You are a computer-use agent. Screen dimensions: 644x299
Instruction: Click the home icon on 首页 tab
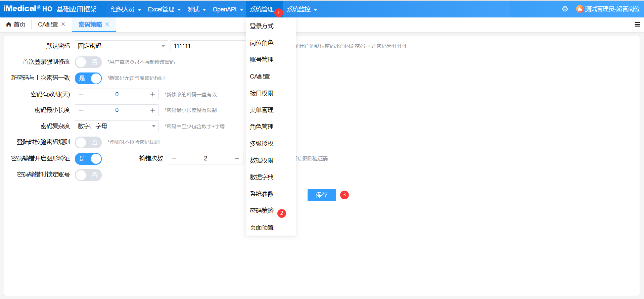[x=9, y=24]
